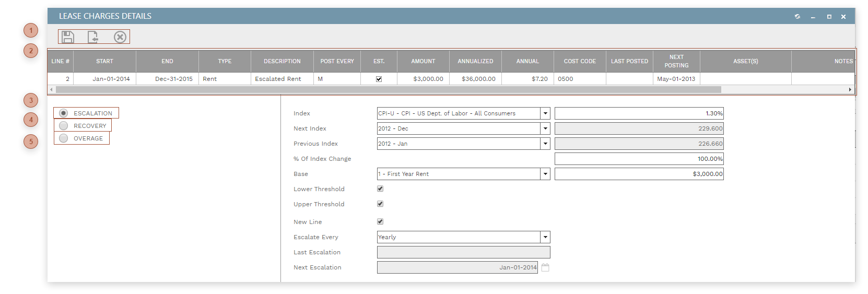The image size is (868, 294).
Task: Click the 'Rent' type cell
Action: tap(225, 79)
